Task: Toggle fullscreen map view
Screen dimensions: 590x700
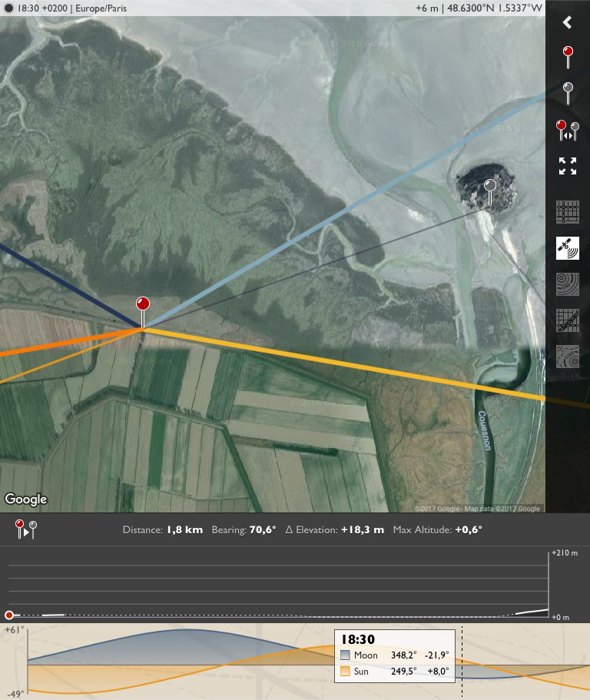Action: [568, 166]
